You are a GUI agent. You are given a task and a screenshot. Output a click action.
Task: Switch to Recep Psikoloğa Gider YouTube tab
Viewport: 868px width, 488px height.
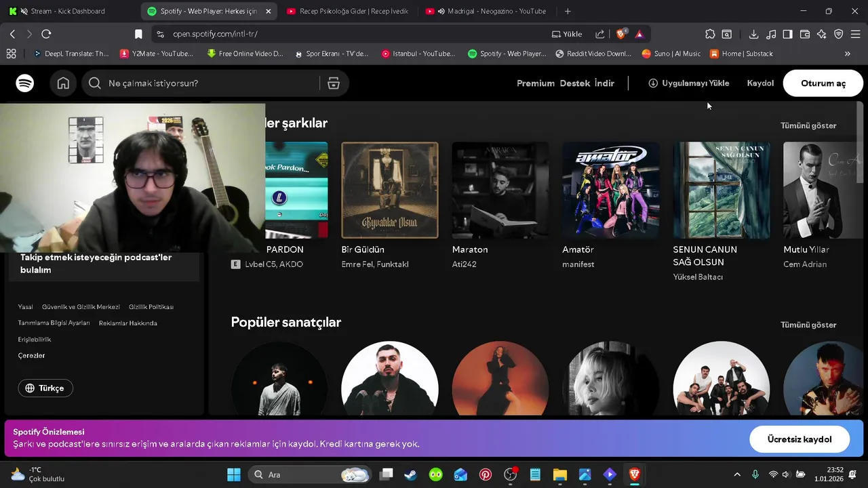[x=348, y=11]
